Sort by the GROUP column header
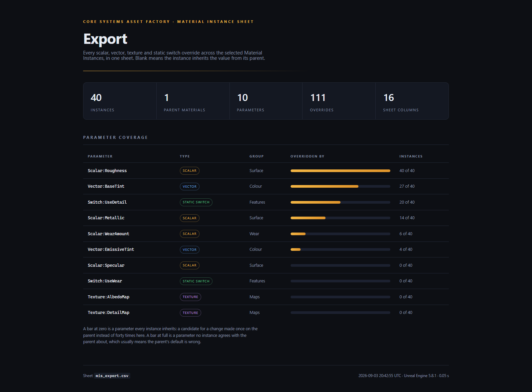The image size is (532, 392). pos(256,156)
